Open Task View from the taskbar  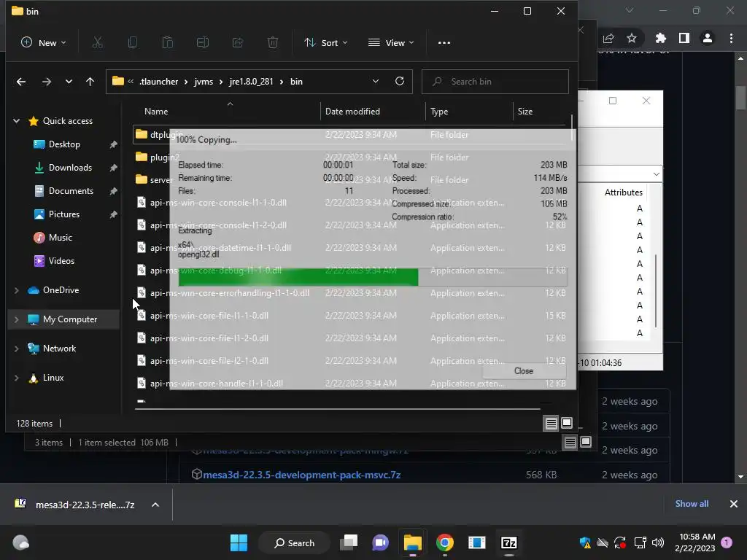pos(349,542)
